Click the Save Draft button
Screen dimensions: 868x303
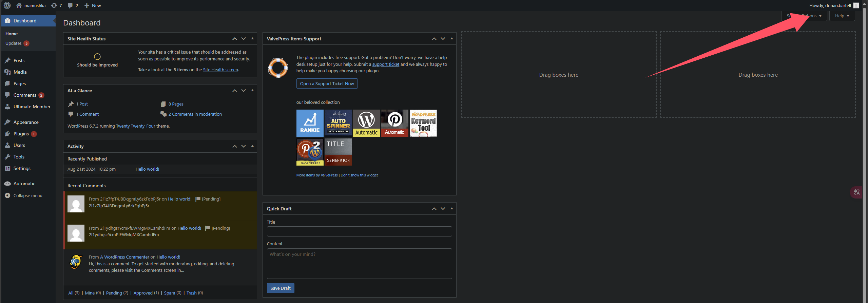(x=281, y=288)
